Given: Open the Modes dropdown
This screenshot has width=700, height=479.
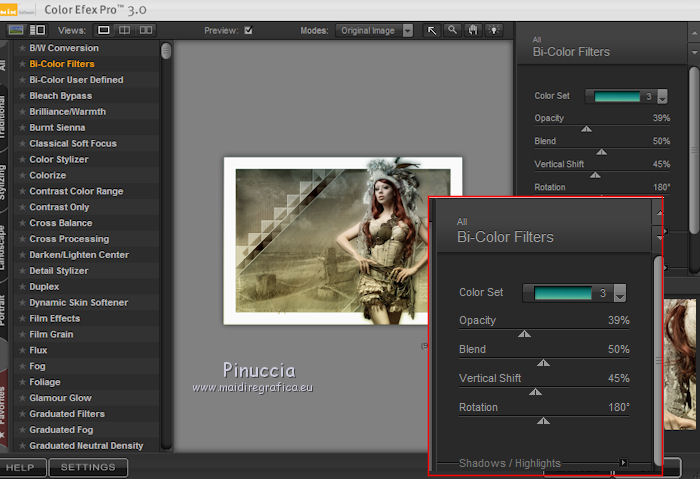Looking at the screenshot, I should [407, 30].
